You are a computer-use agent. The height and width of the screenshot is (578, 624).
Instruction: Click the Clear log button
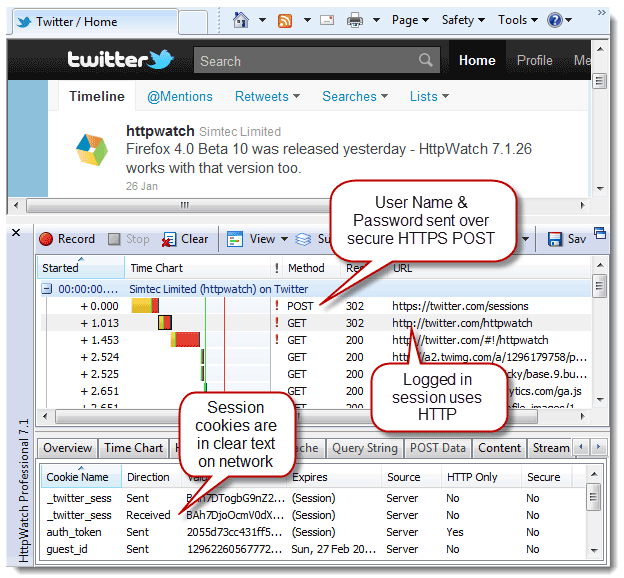pos(185,239)
